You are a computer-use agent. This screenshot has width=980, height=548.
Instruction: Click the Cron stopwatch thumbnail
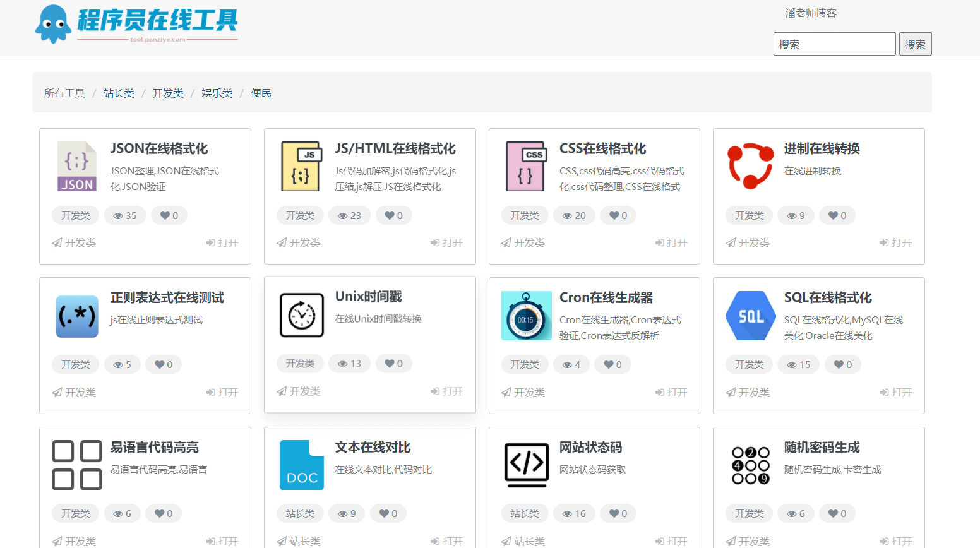tap(526, 316)
